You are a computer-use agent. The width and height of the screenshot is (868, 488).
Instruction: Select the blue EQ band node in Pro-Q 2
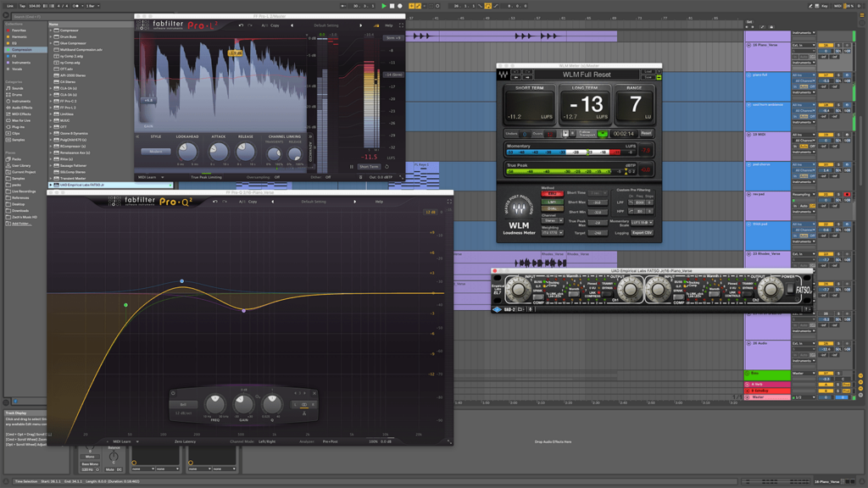tap(181, 281)
